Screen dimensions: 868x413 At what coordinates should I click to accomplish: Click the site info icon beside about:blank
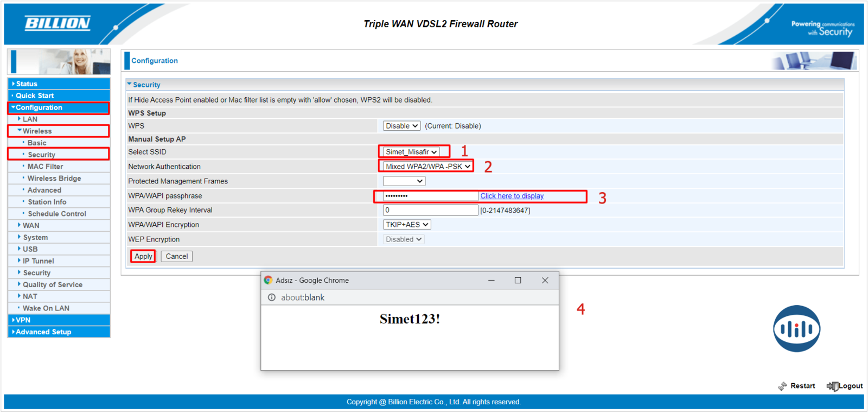click(x=272, y=297)
